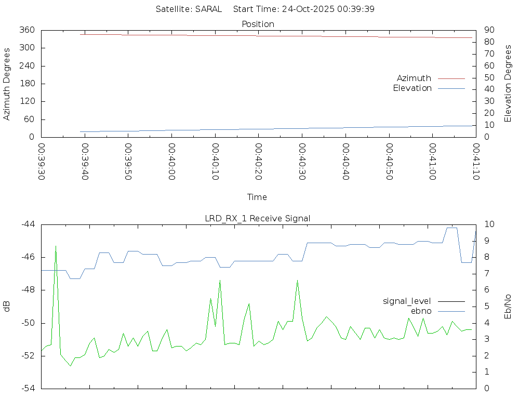This screenshot has width=532, height=399.
Task: Click the dB y-axis label
Action: click(x=7, y=307)
